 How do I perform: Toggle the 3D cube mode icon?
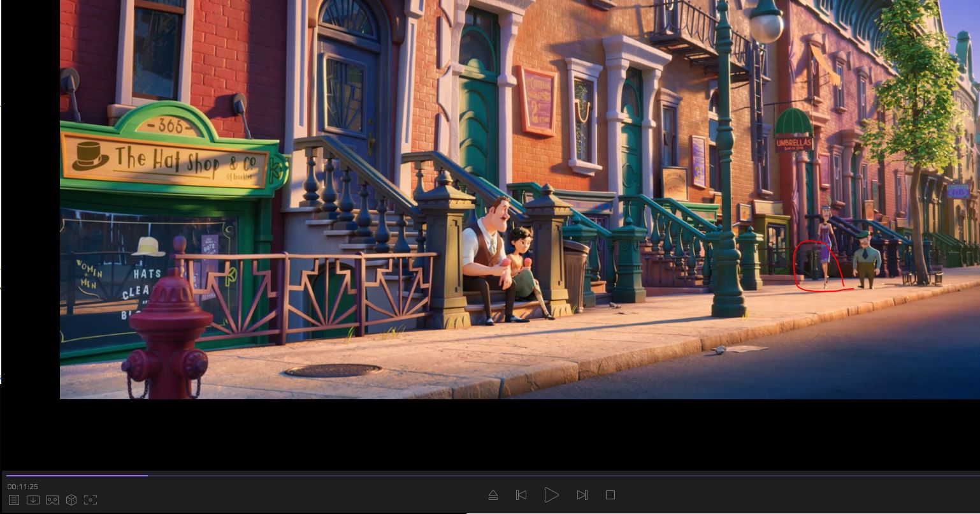(x=71, y=500)
